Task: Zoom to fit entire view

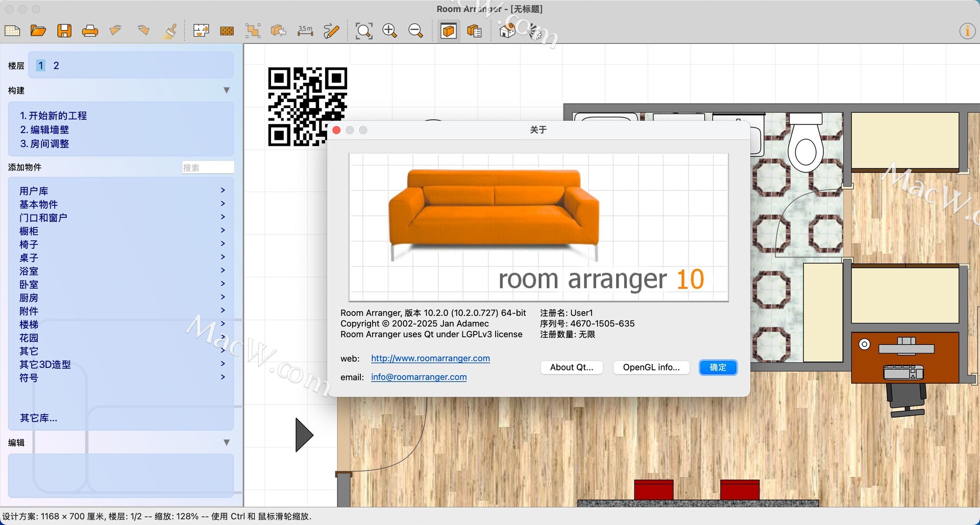Action: tap(364, 31)
